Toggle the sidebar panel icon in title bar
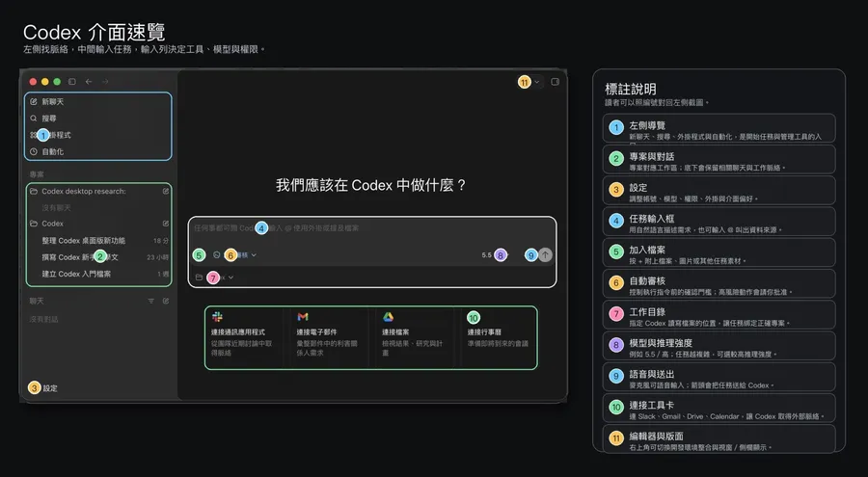Image resolution: width=868 pixels, height=477 pixels. click(x=72, y=82)
